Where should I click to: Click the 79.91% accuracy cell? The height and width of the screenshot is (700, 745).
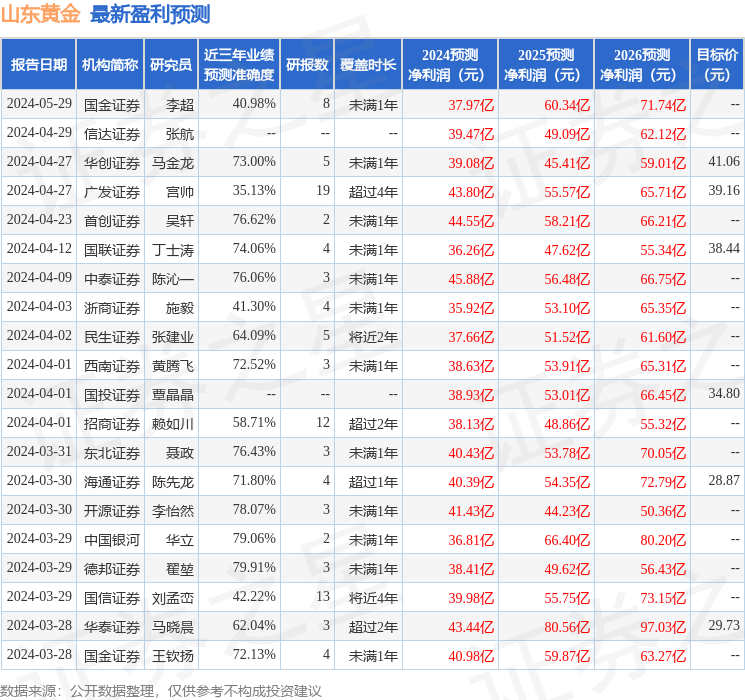[x=254, y=567]
